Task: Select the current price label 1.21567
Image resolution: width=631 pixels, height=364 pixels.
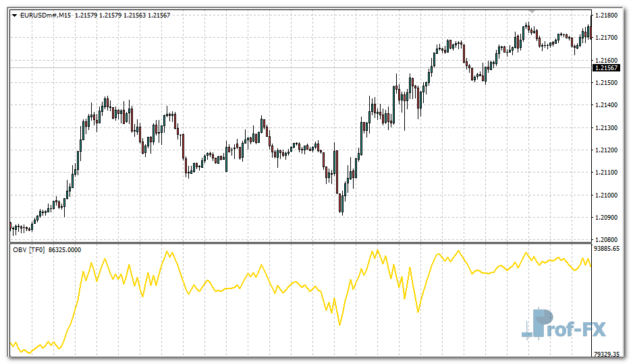Action: coord(606,67)
